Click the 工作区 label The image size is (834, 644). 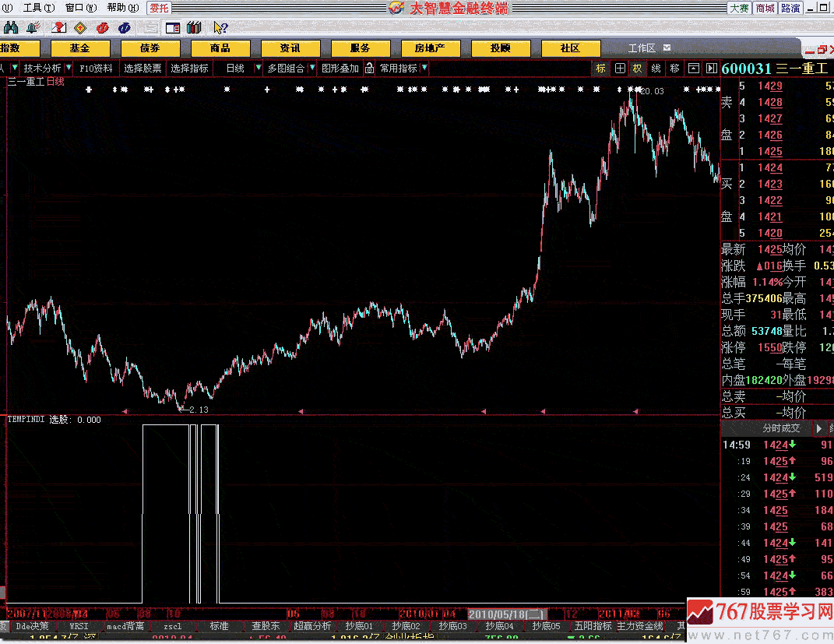(642, 48)
